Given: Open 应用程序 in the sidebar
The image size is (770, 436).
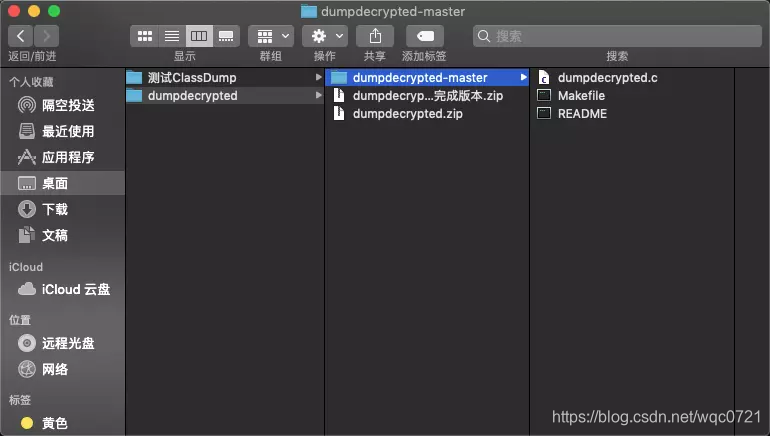Looking at the screenshot, I should point(63,157).
